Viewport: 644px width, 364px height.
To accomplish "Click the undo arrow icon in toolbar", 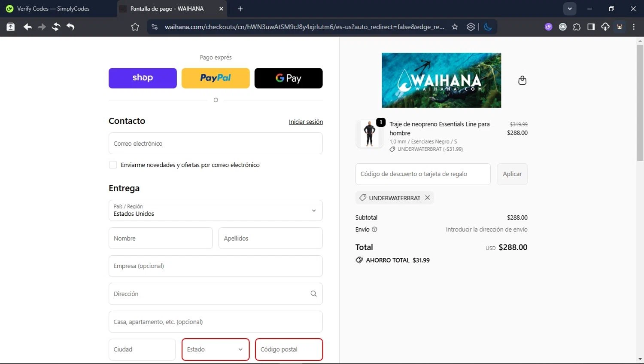I will [x=70, y=27].
